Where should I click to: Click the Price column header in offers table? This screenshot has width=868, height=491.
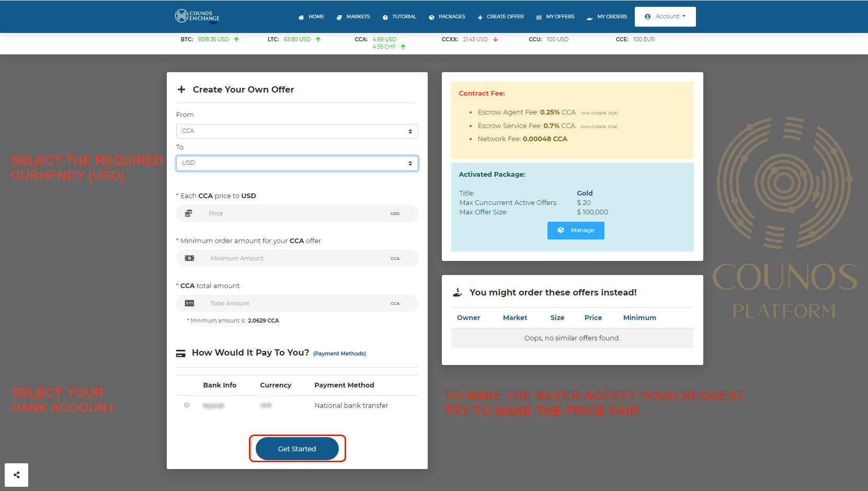pos(593,318)
